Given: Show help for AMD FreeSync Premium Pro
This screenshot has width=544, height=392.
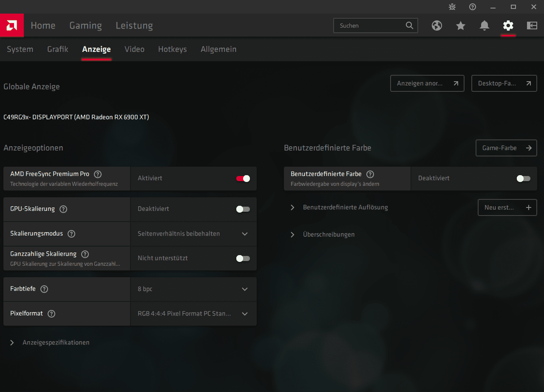Looking at the screenshot, I should pos(98,174).
